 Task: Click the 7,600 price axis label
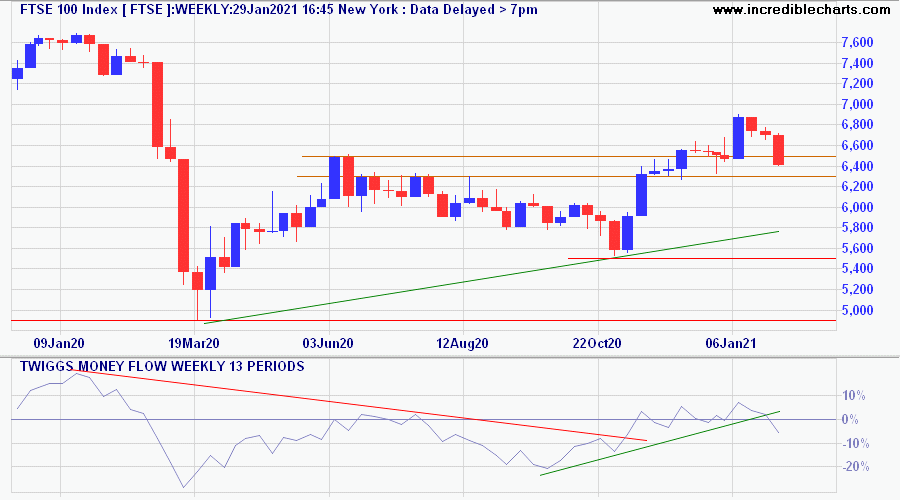tap(857, 42)
